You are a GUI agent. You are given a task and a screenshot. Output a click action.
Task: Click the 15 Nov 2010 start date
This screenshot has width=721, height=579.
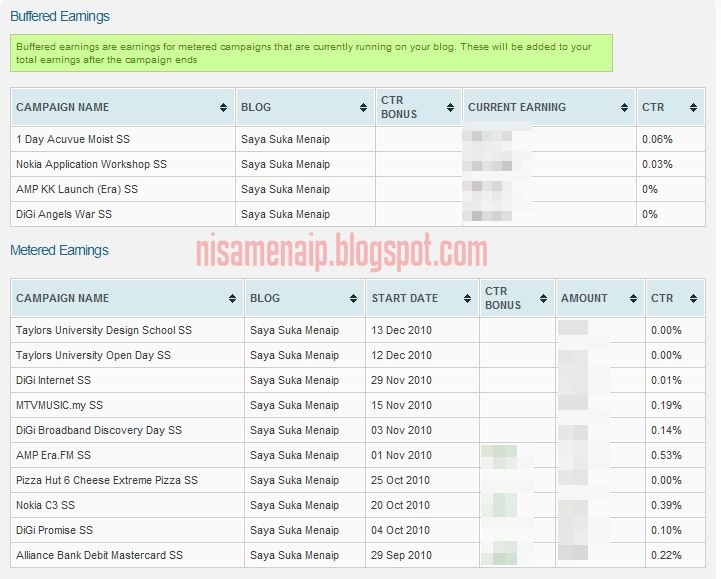pyautogui.click(x=401, y=405)
